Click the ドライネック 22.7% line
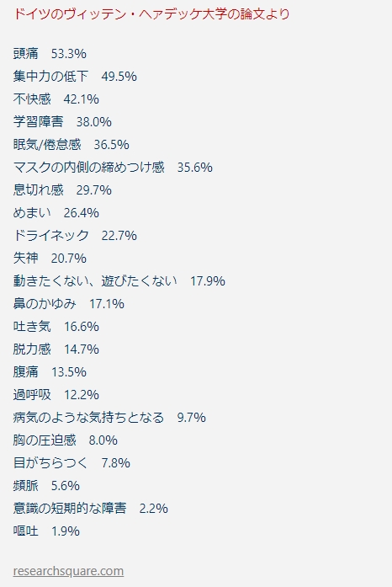Screen dimensions: 392x587 pyautogui.click(x=75, y=236)
